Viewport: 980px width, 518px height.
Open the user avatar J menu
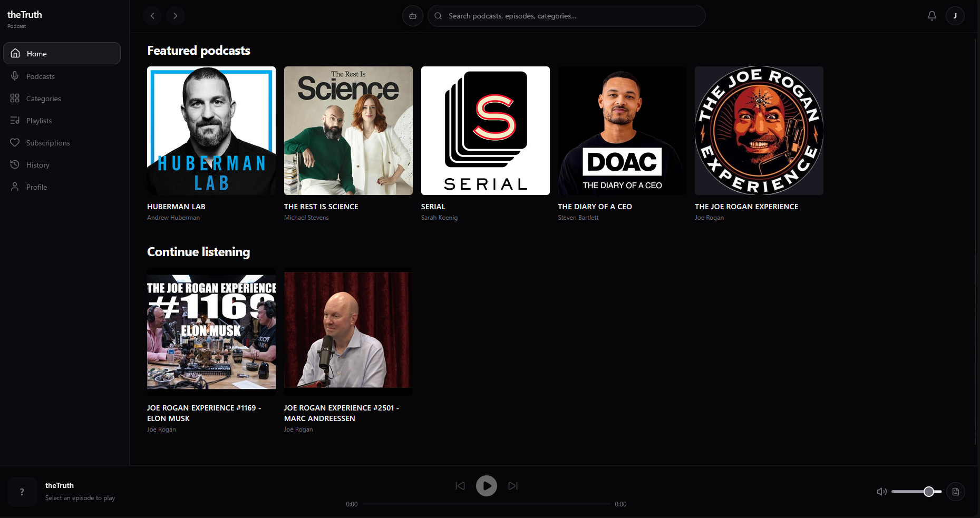coord(955,16)
